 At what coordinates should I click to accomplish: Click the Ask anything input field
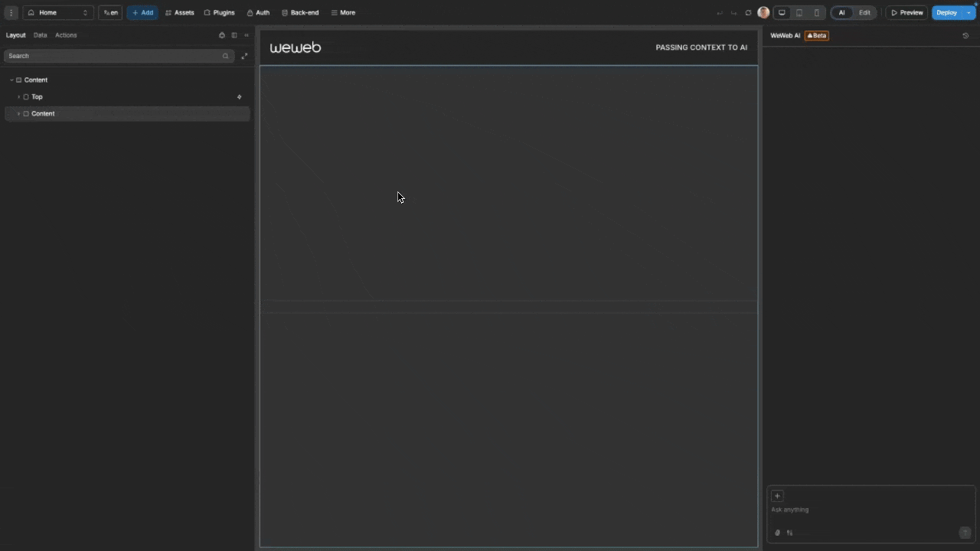tap(842, 509)
